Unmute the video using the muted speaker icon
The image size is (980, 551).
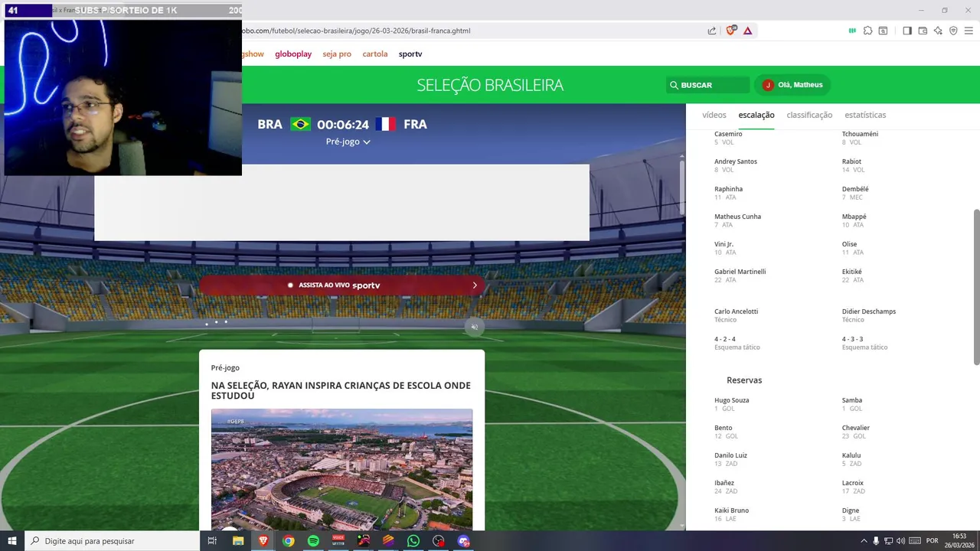[x=474, y=327]
